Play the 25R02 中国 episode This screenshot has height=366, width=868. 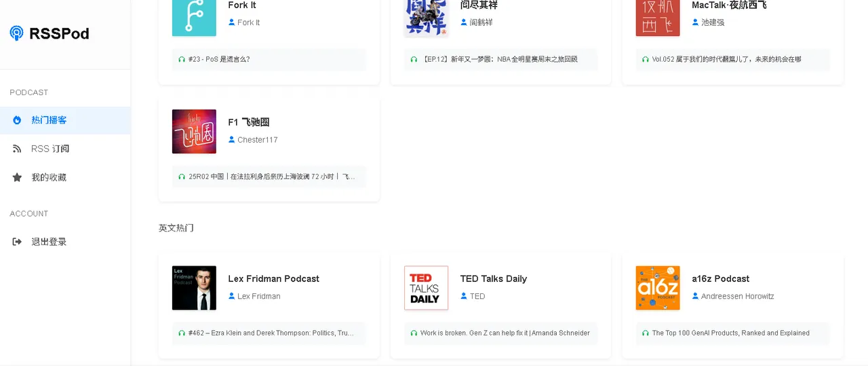coord(269,177)
